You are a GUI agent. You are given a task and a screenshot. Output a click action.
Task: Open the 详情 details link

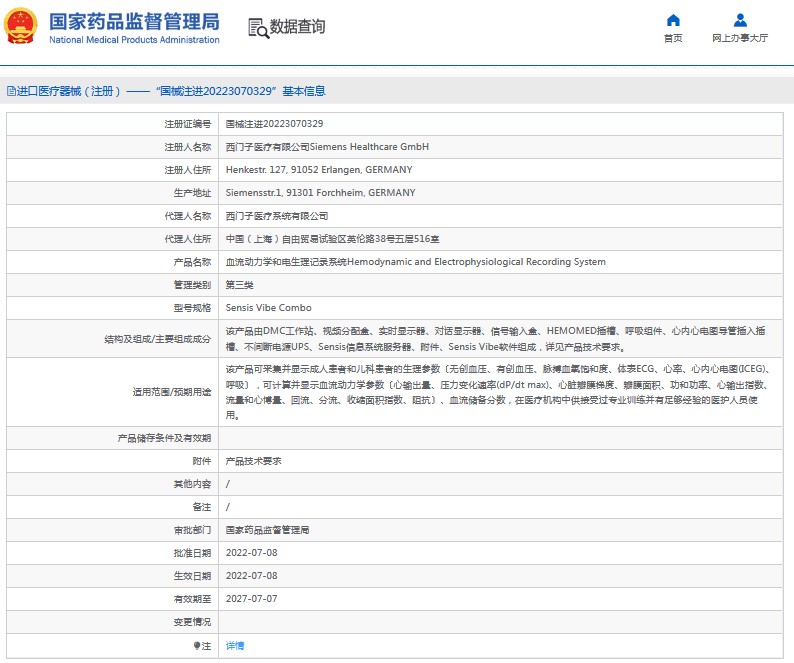[x=234, y=646]
